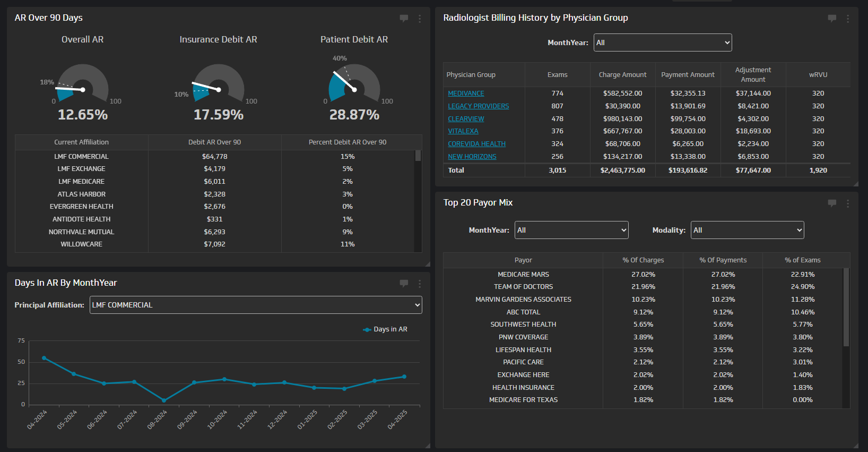Viewport: 868px width, 452px height.
Task: Select the LMF COMMERCIAL affiliation row
Action: point(215,157)
